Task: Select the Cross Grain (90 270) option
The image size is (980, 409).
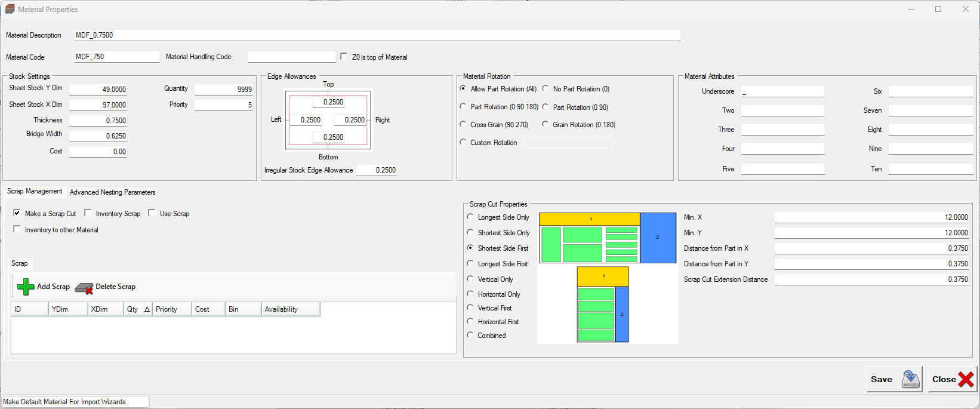Action: coord(463,124)
